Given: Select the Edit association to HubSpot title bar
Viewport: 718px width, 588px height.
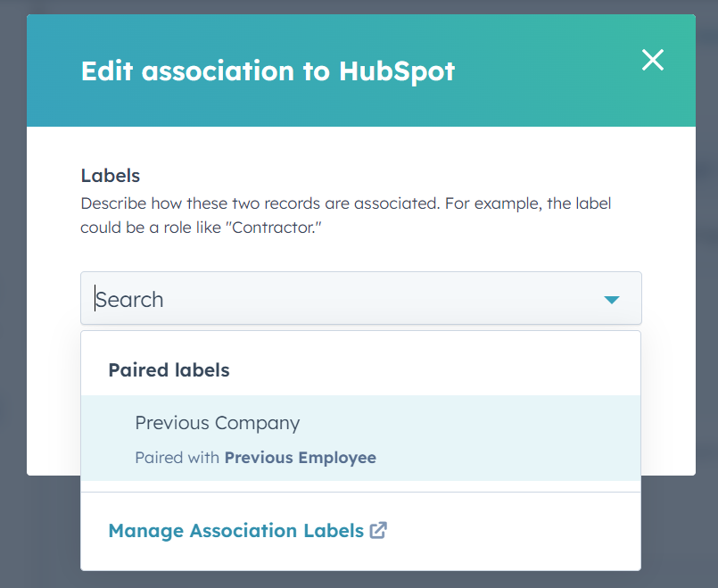Looking at the screenshot, I should tap(268, 70).
